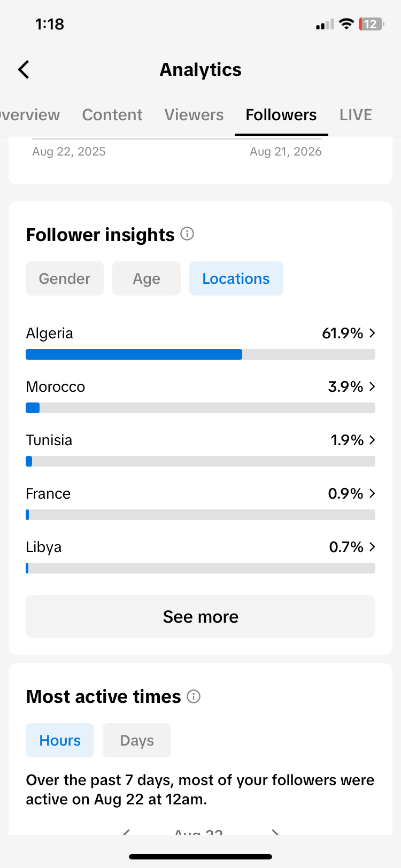Tap the Wi-Fi status icon

click(346, 24)
